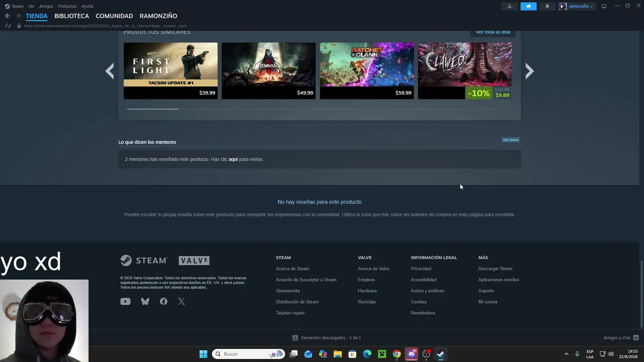
Task: Open the Outlook mail app in the taskbar
Action: point(308,354)
